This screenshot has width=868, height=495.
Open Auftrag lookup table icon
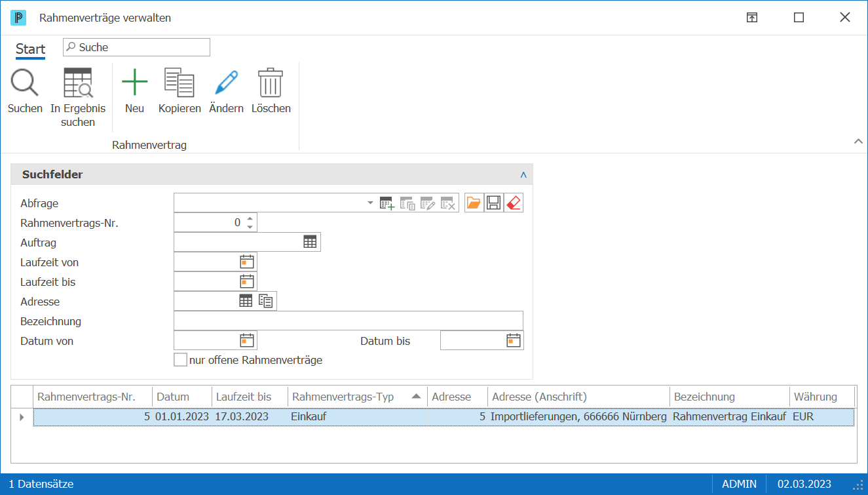point(310,242)
